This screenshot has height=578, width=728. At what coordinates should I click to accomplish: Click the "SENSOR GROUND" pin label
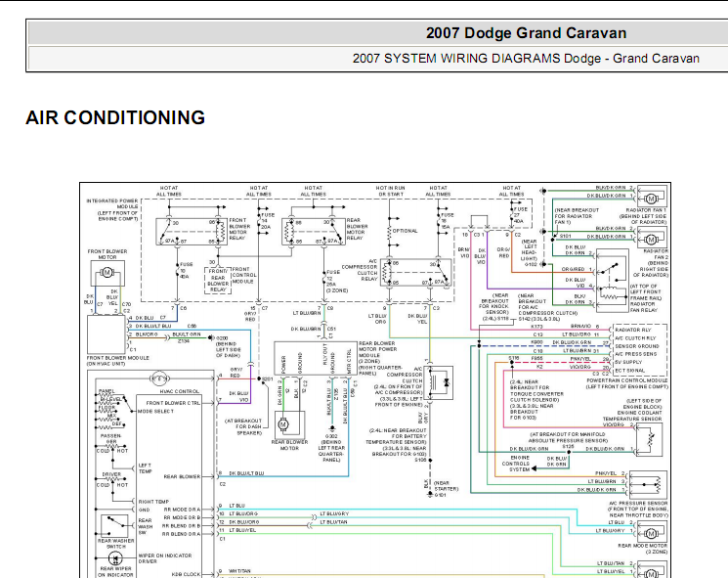pos(636,346)
